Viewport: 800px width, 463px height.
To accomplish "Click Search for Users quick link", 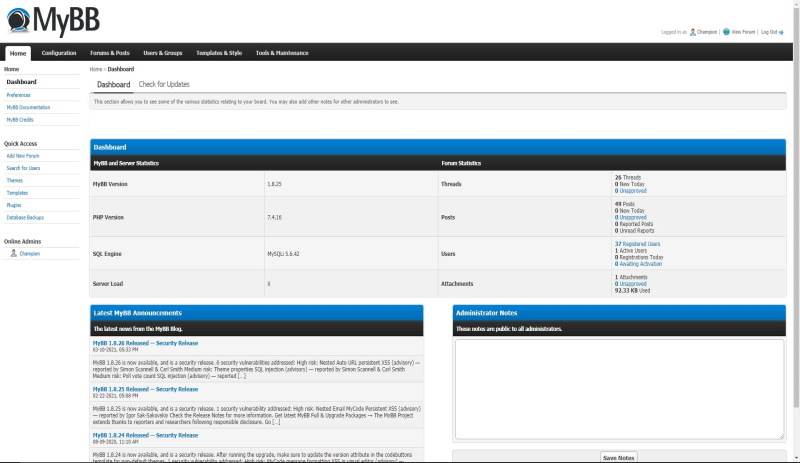I will (23, 168).
